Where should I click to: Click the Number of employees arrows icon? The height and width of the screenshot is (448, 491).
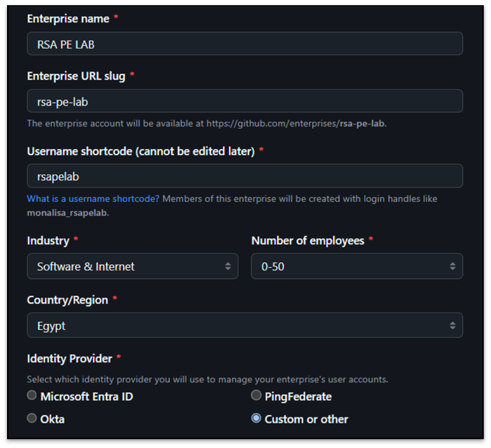pyautogui.click(x=452, y=267)
